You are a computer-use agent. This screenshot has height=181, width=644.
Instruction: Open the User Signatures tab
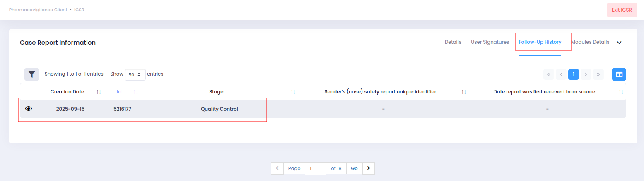click(x=490, y=42)
